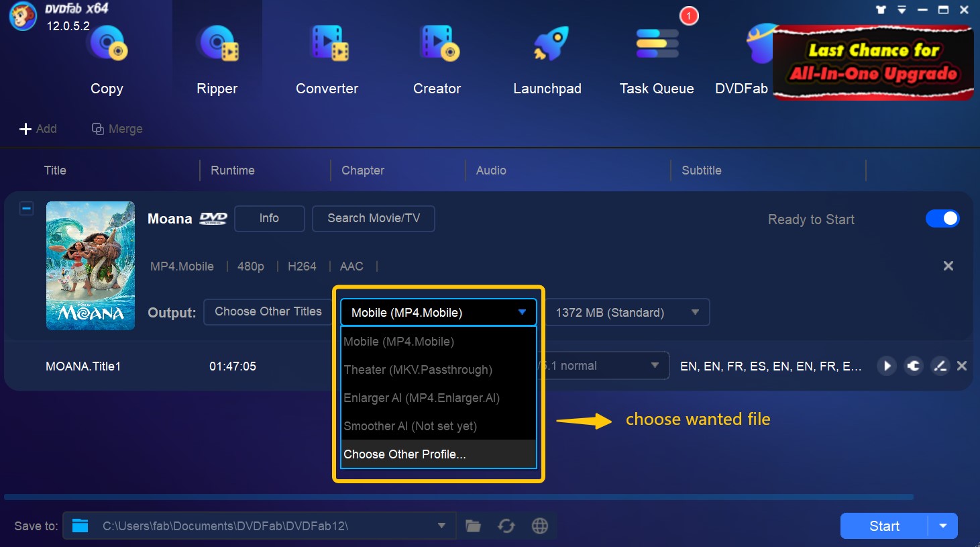Open the Copy module
Screen dimensions: 980x547
pos(107,60)
